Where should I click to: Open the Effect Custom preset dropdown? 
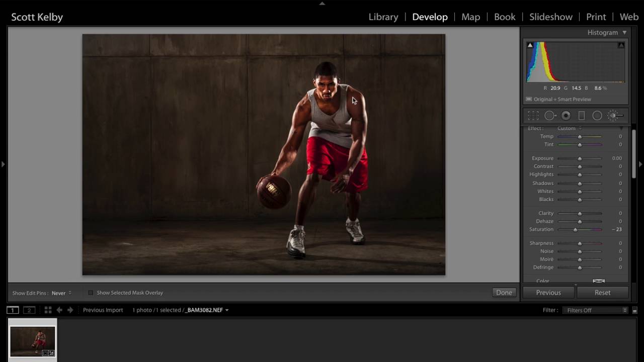tap(569, 128)
